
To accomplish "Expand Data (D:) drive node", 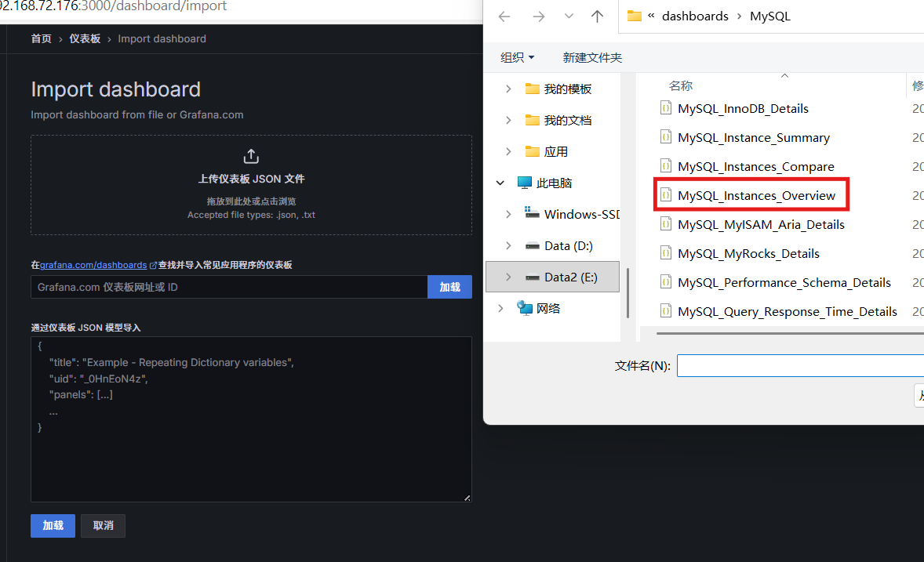I will pos(508,245).
